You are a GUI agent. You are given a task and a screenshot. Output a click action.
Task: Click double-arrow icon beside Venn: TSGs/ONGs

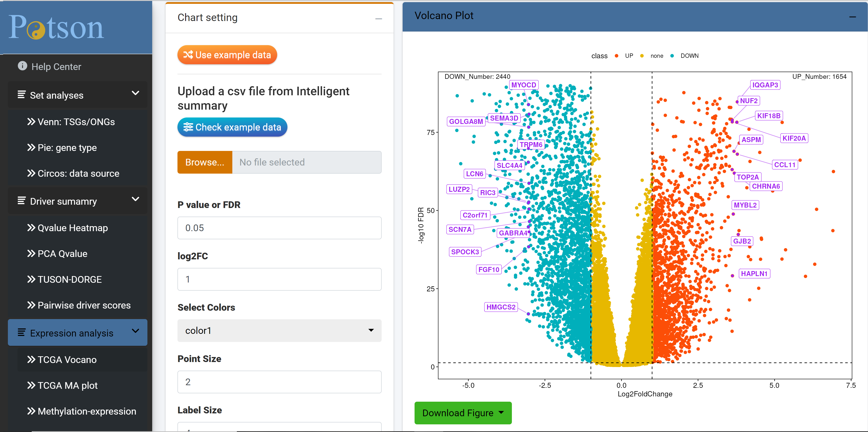(x=31, y=121)
